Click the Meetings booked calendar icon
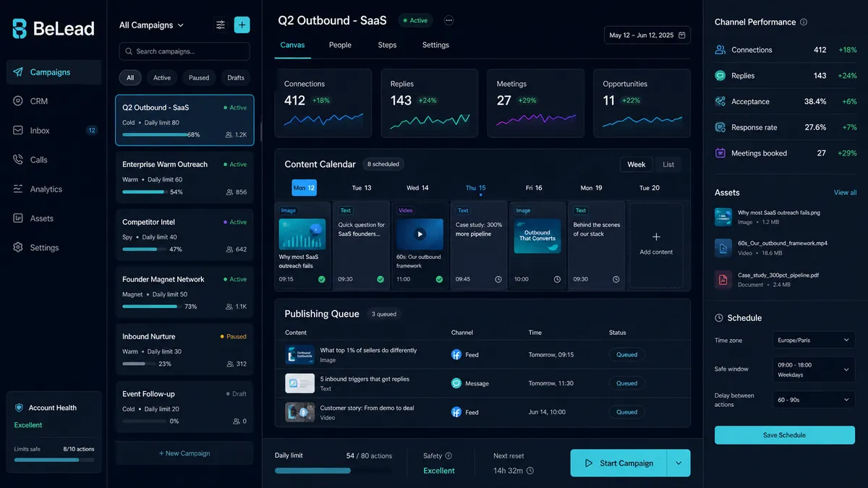This screenshot has width=868, height=488. (x=720, y=153)
